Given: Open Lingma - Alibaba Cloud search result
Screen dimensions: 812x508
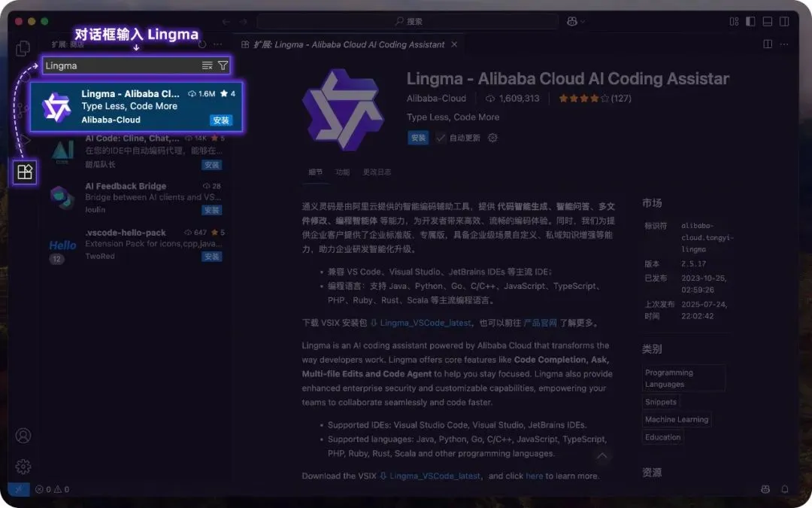Looking at the screenshot, I should [135, 106].
